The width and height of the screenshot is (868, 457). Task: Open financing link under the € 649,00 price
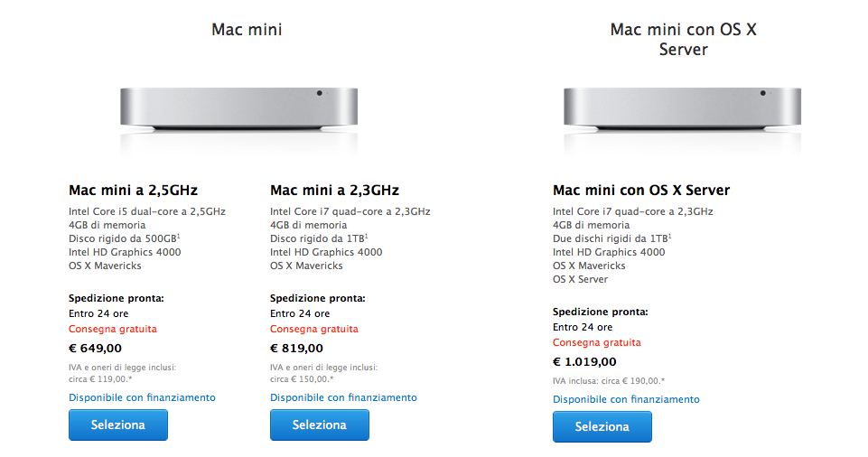pos(142,397)
